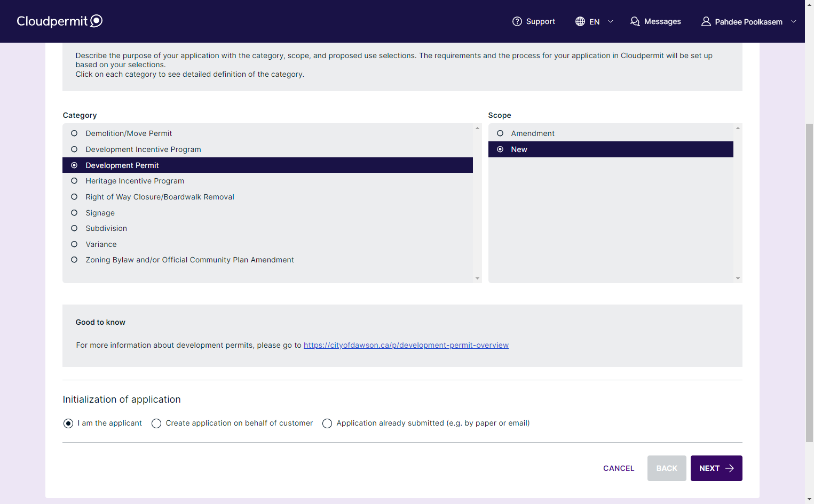Click the Category list scroll-up arrow
Viewport: 814px width, 504px height.
pyautogui.click(x=477, y=128)
